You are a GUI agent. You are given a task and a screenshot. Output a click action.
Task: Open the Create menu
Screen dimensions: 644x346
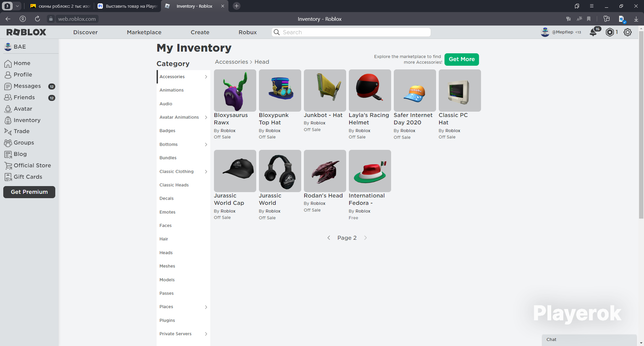pos(200,32)
